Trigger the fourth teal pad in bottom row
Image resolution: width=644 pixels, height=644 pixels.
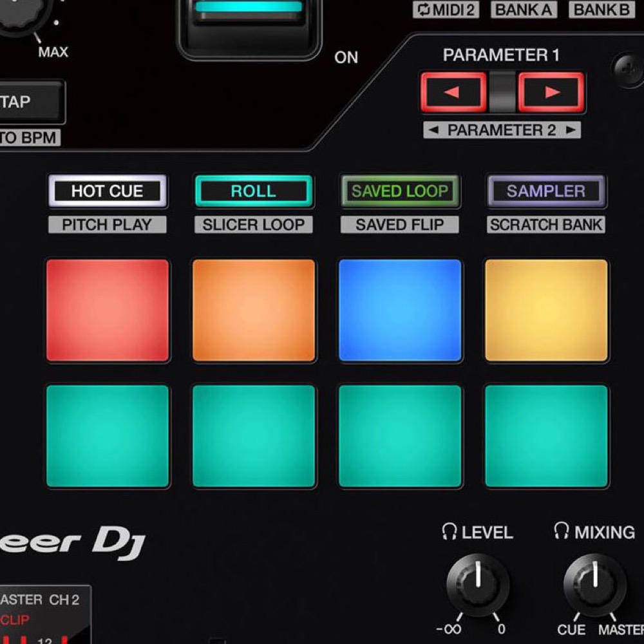tap(546, 436)
